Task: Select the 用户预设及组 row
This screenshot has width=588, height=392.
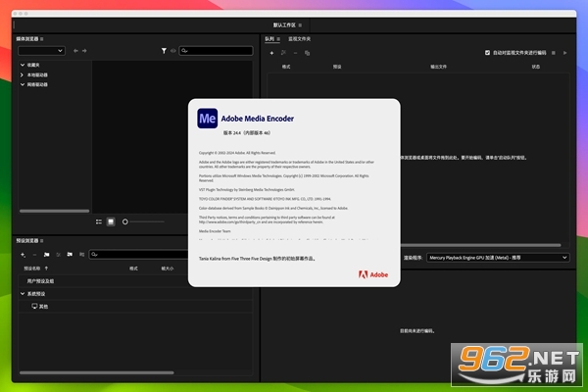Action: click(135, 281)
